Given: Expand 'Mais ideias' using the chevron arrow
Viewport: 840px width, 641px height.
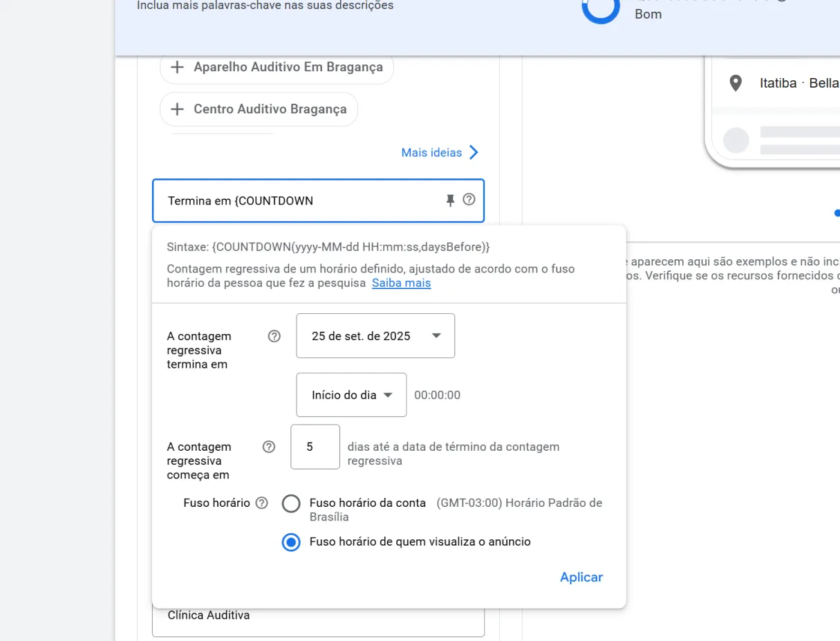Looking at the screenshot, I should point(474,152).
